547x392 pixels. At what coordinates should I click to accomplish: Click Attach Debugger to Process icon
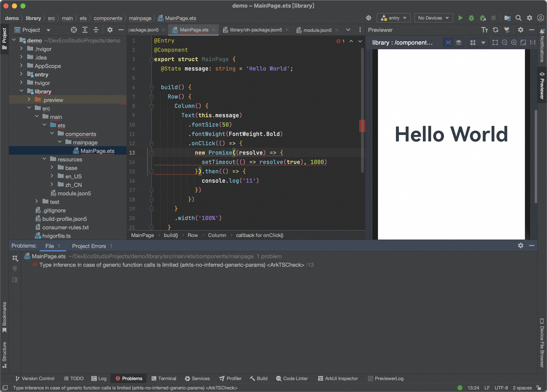coord(483,18)
